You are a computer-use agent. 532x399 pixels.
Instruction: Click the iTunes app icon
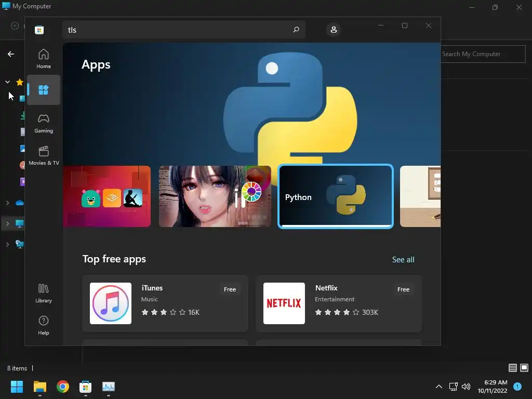pos(111,303)
